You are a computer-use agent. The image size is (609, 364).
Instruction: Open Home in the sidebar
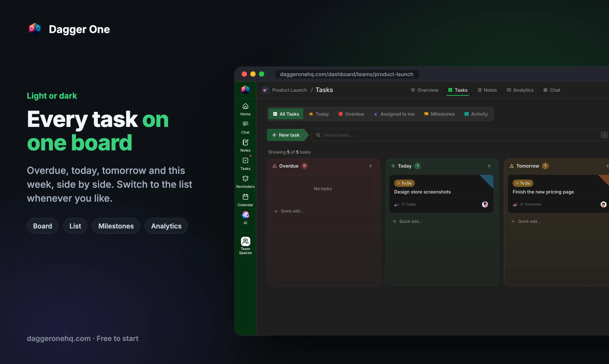click(x=245, y=109)
